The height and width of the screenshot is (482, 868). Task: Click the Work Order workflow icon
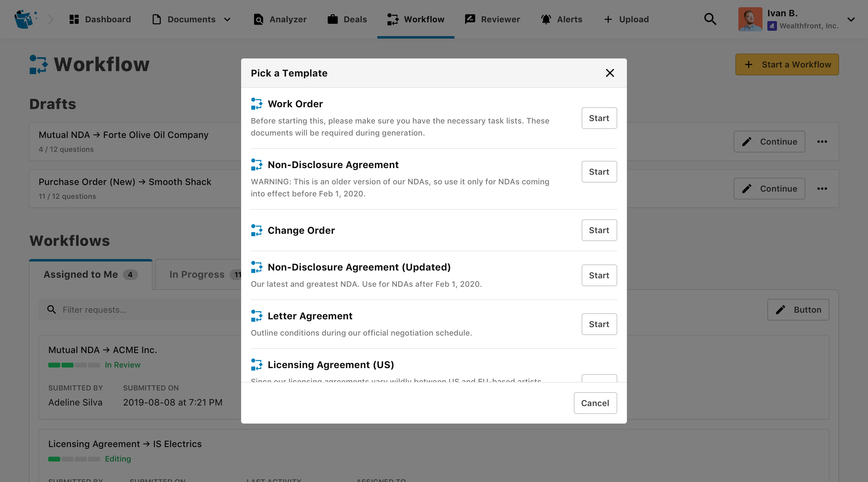coord(257,104)
